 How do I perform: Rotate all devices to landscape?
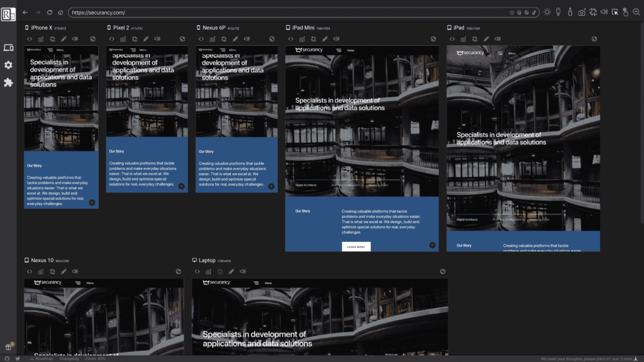(592, 11)
